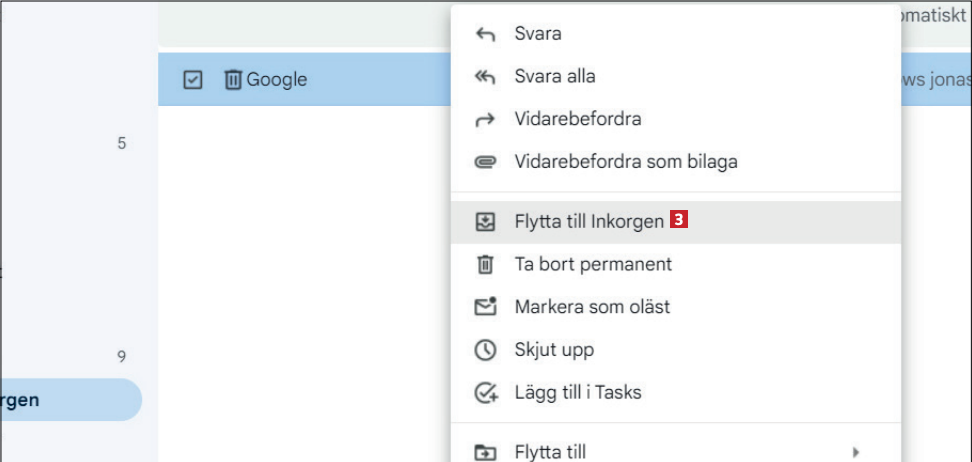Click the email snippet text at row's right end
The image size is (972, 462).
935,80
